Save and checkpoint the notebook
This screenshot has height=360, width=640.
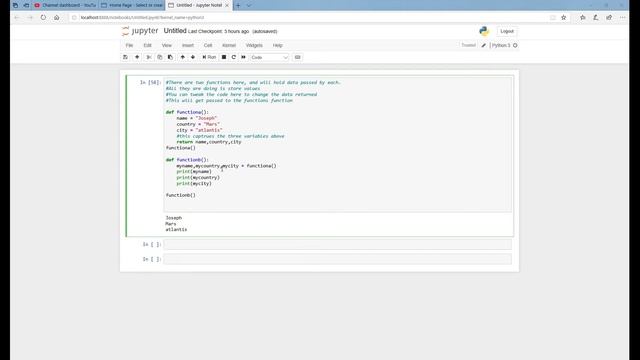click(125, 57)
